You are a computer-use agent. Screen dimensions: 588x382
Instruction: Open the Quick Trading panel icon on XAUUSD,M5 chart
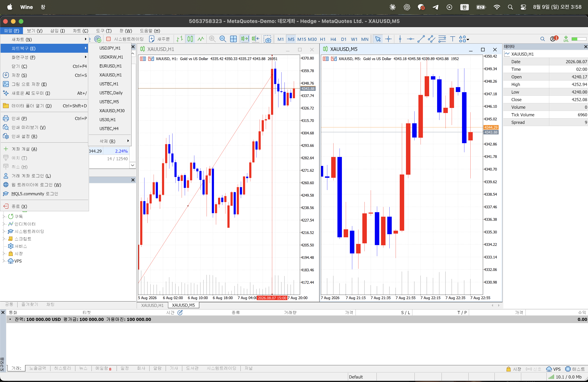click(x=326, y=59)
